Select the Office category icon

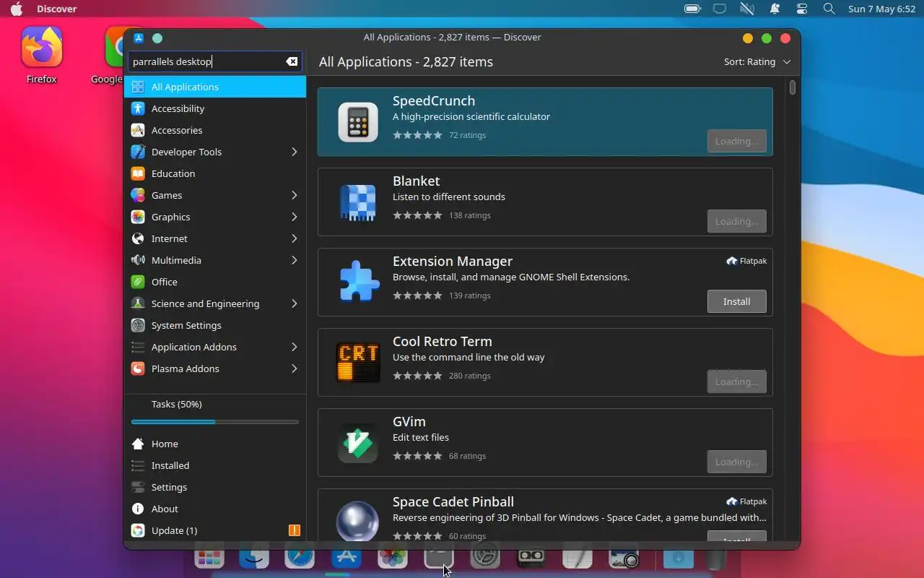(138, 282)
